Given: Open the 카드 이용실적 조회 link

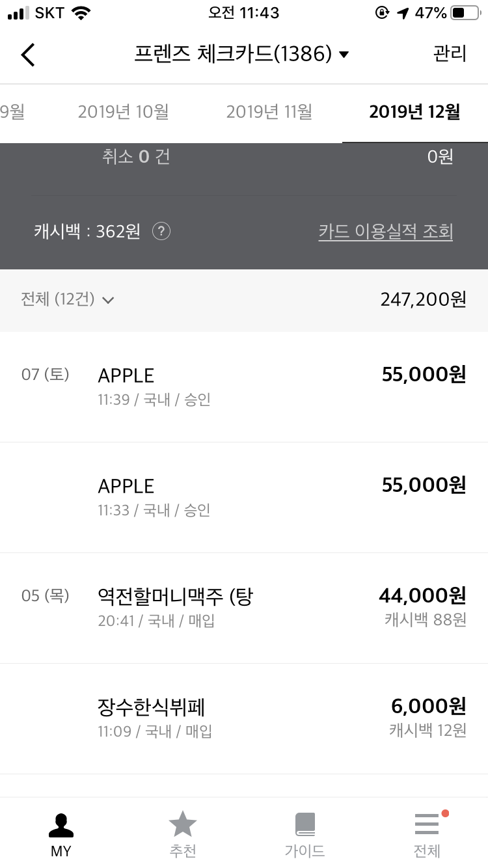Looking at the screenshot, I should point(385,232).
